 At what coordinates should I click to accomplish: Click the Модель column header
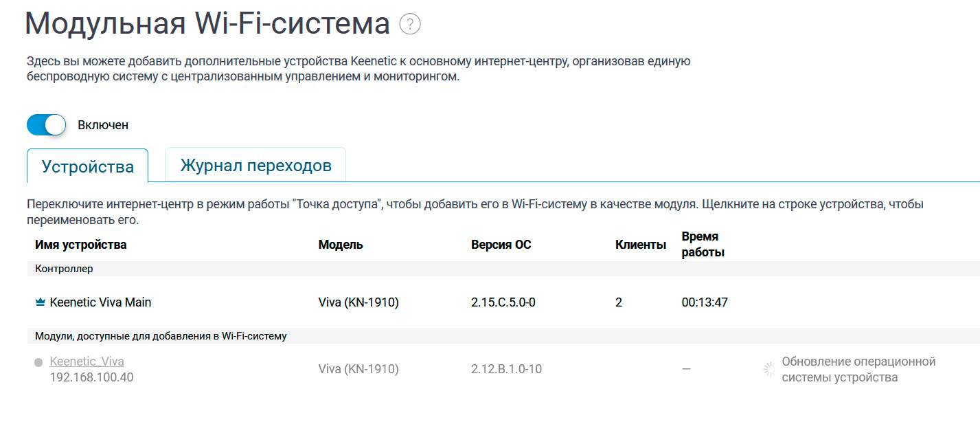point(341,245)
